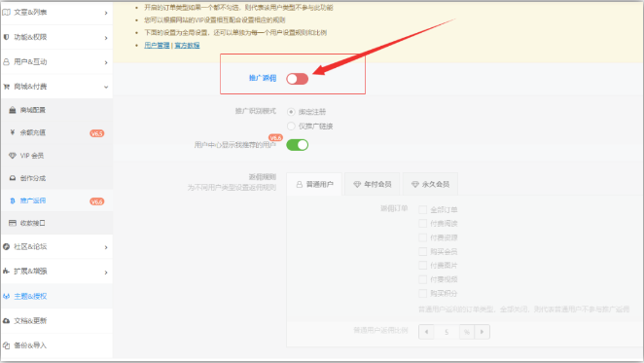Screen dimensions: 644x363
Task: Check the 付费资源 checkbox
Action: [x=422, y=237]
